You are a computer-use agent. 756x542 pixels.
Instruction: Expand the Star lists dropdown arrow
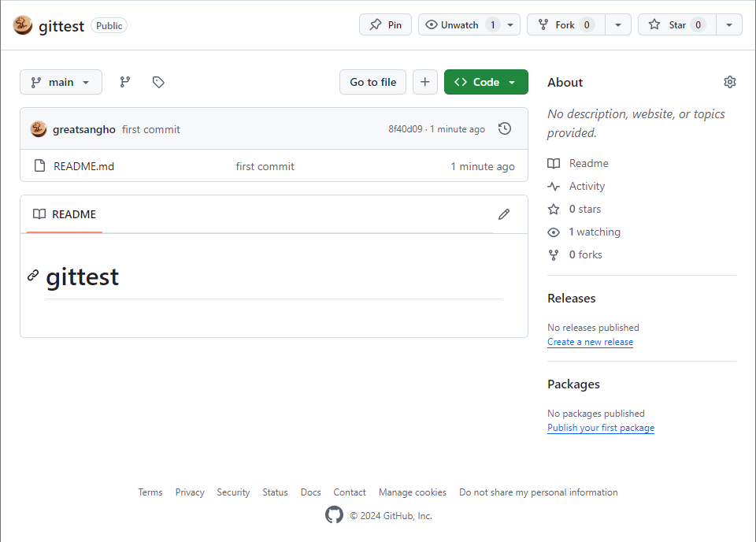(x=729, y=24)
